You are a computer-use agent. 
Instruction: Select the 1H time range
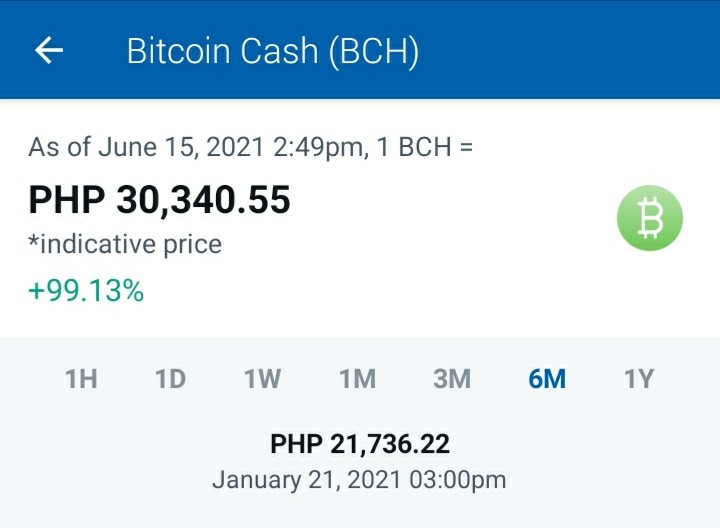[x=81, y=379]
